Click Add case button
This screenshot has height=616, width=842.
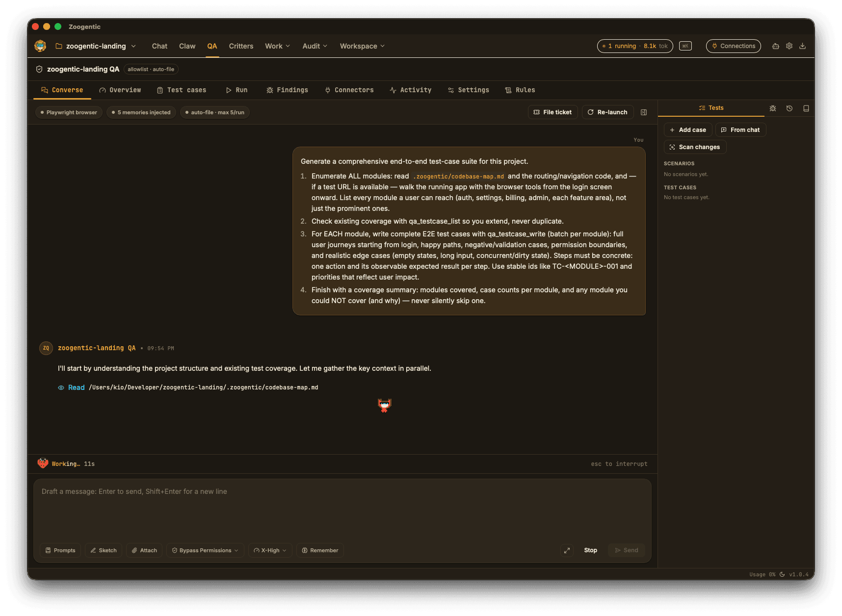688,130
